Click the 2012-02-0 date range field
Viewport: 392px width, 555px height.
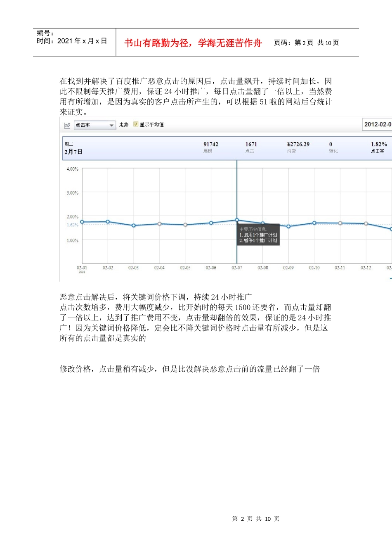(x=377, y=124)
